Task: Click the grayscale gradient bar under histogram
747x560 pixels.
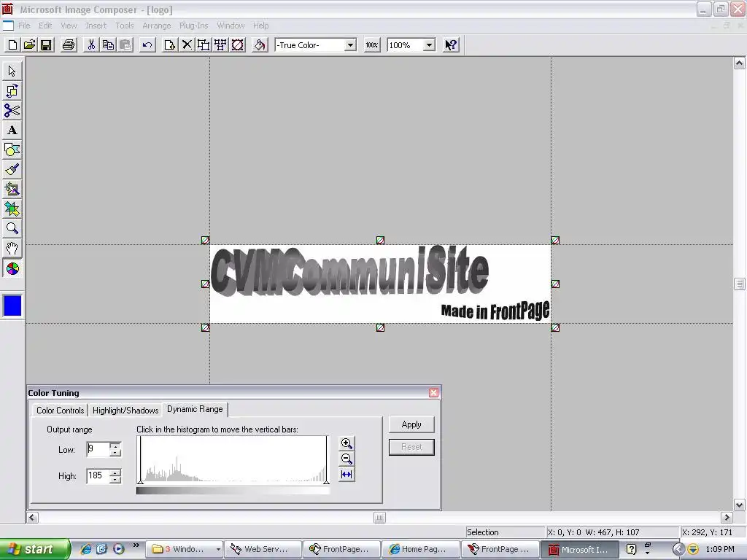Action: 233,491
